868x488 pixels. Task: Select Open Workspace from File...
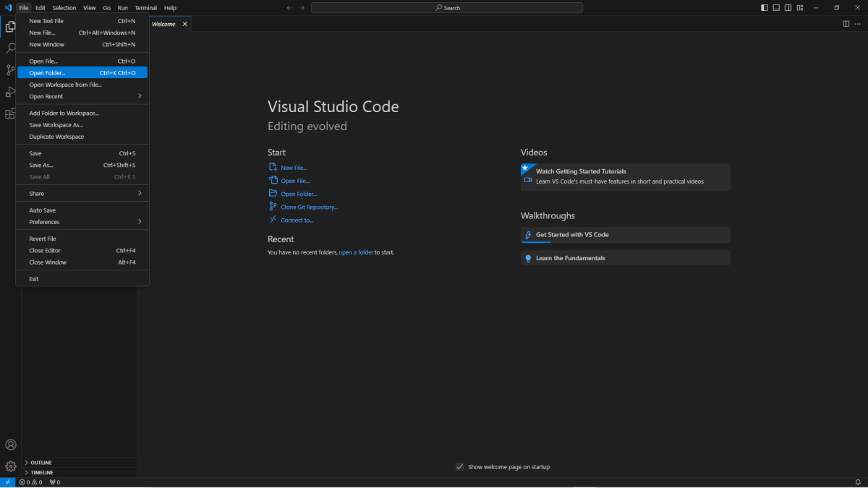coord(82,85)
